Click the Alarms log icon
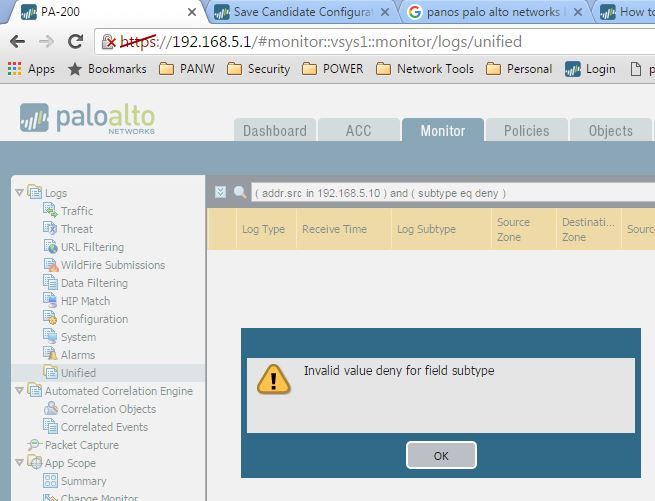Viewport: 655px width, 501px height. click(51, 354)
